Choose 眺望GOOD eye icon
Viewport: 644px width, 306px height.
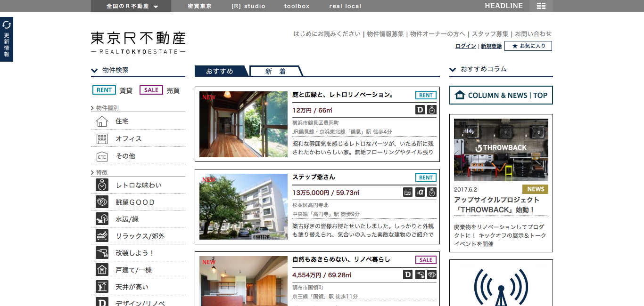[102, 202]
